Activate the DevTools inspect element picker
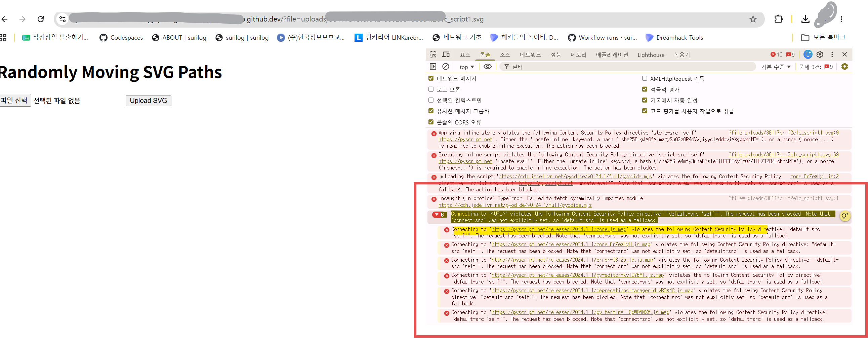 coord(433,54)
